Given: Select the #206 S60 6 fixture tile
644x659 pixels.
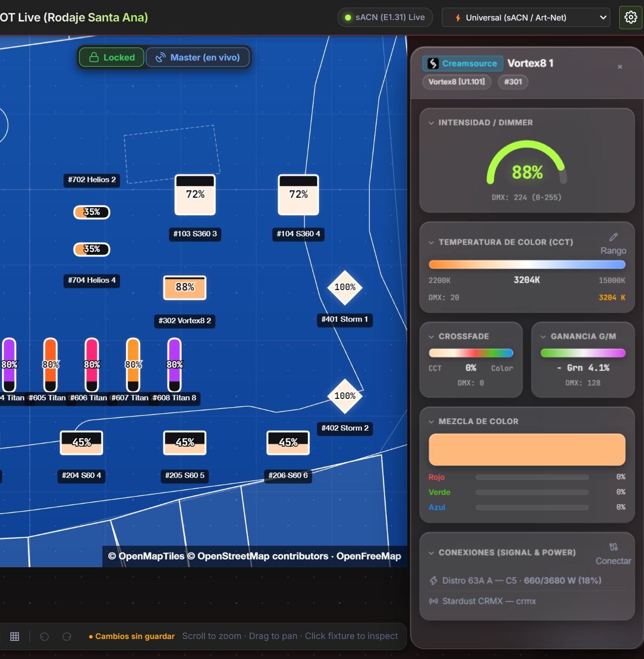Looking at the screenshot, I should (288, 443).
